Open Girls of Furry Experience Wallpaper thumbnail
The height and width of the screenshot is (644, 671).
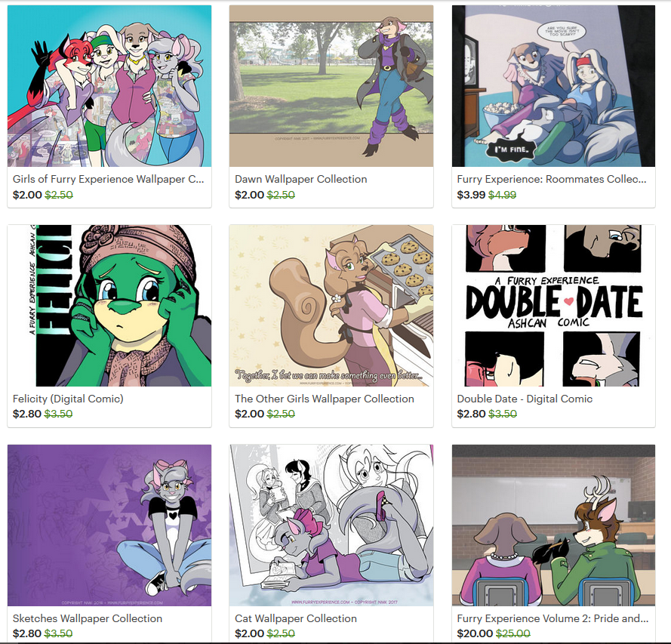tap(109, 86)
